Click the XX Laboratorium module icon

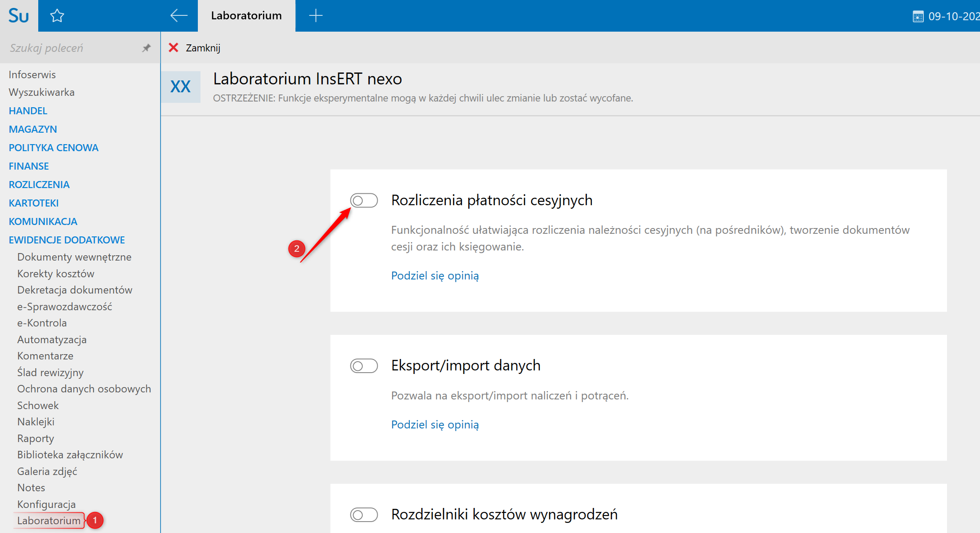(x=180, y=87)
